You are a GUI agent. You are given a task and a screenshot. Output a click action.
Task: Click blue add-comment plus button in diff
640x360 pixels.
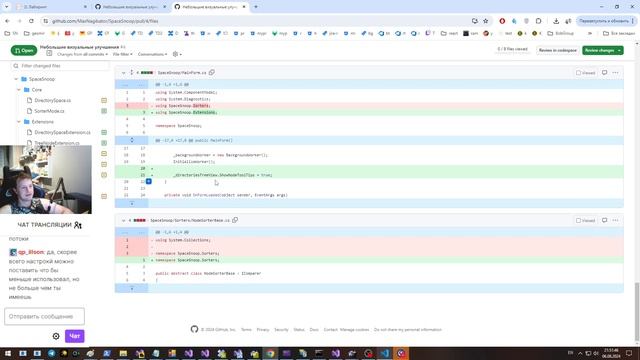tap(149, 181)
